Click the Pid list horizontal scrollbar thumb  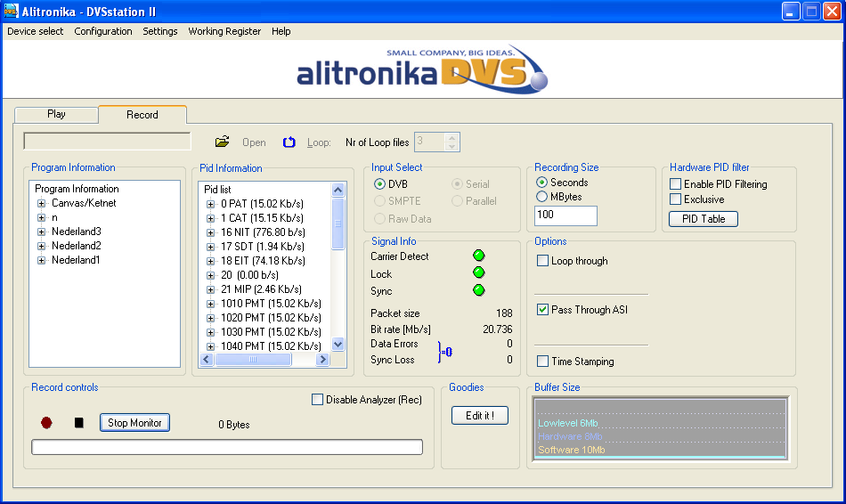click(x=253, y=360)
